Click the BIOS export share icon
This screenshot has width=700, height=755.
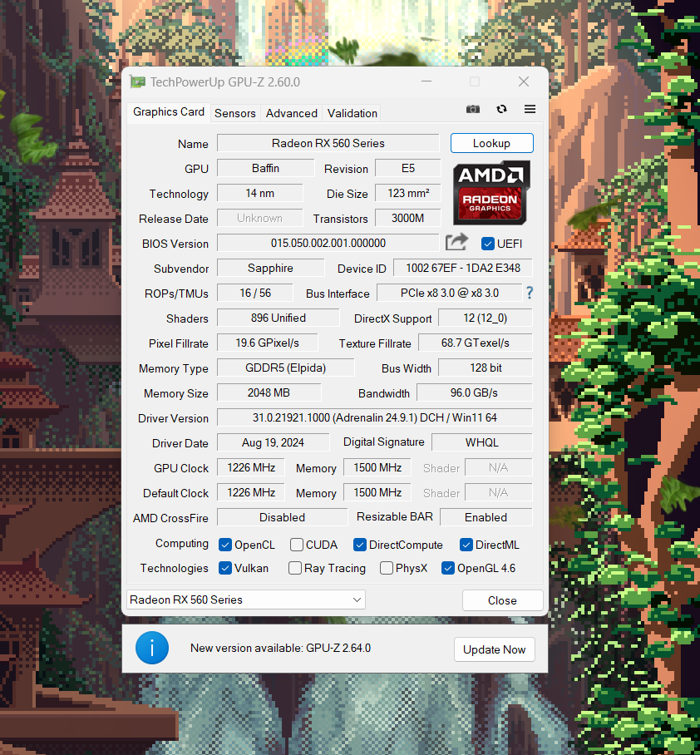456,242
